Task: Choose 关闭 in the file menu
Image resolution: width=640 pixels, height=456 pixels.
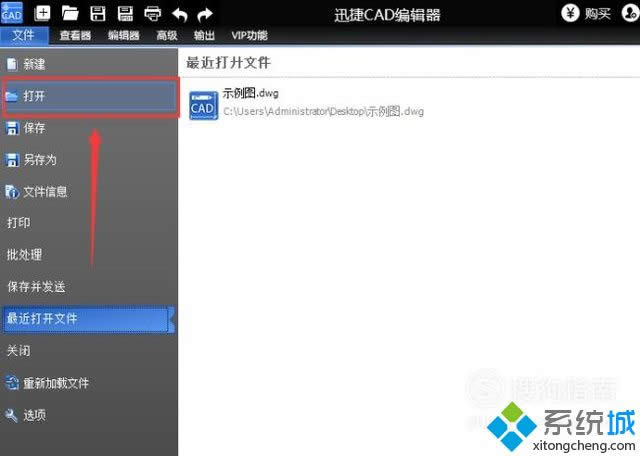Action: [89, 351]
